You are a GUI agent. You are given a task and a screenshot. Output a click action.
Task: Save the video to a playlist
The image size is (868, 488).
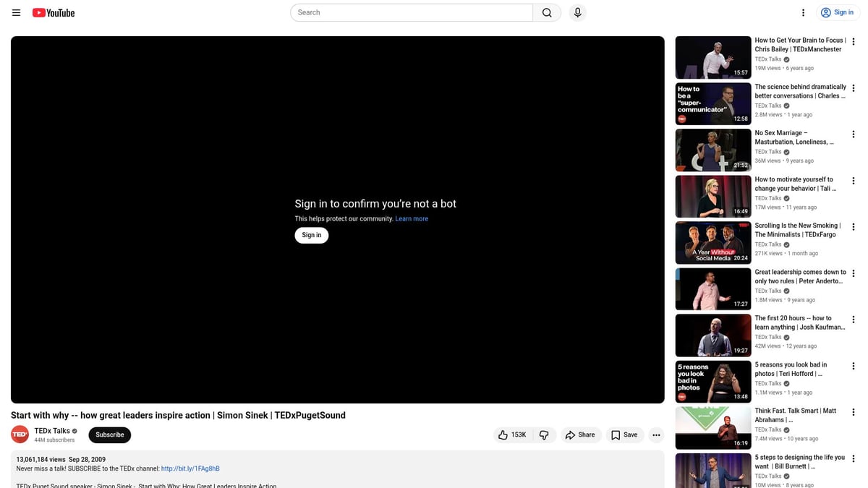click(x=624, y=435)
